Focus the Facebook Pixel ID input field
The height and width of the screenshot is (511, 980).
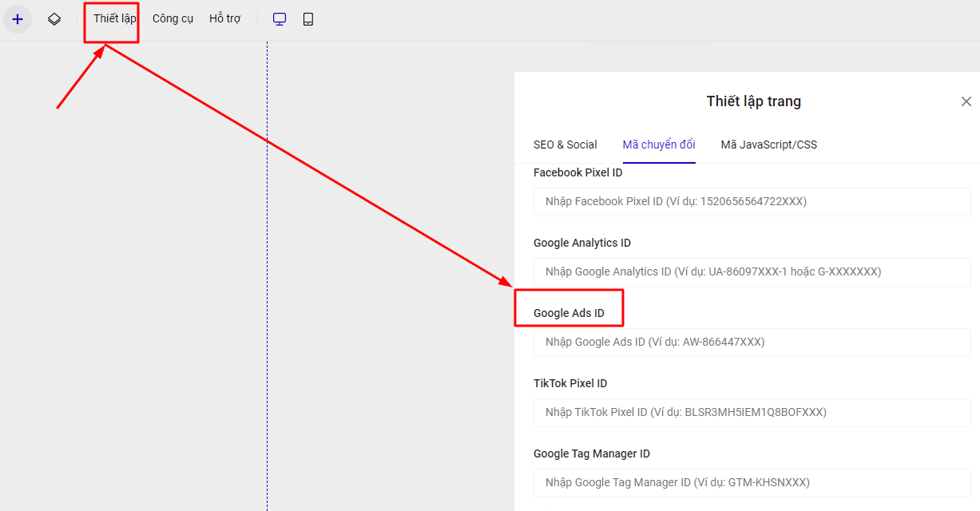click(x=752, y=202)
